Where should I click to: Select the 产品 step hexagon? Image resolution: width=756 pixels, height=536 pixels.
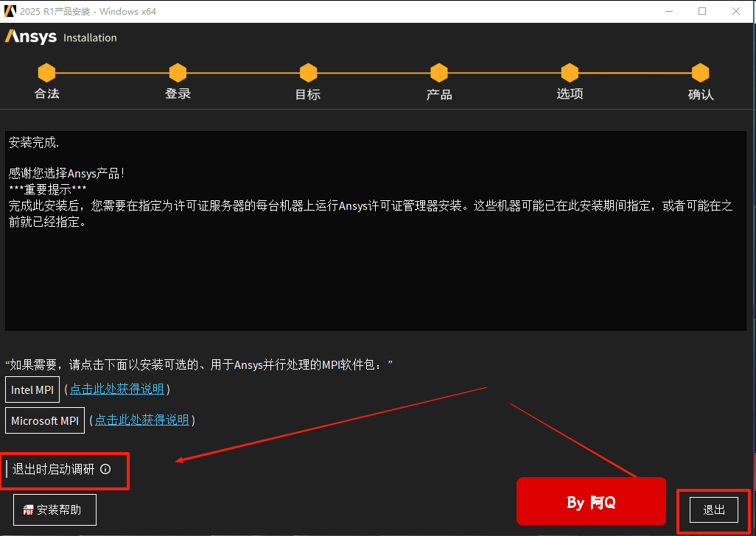point(439,73)
